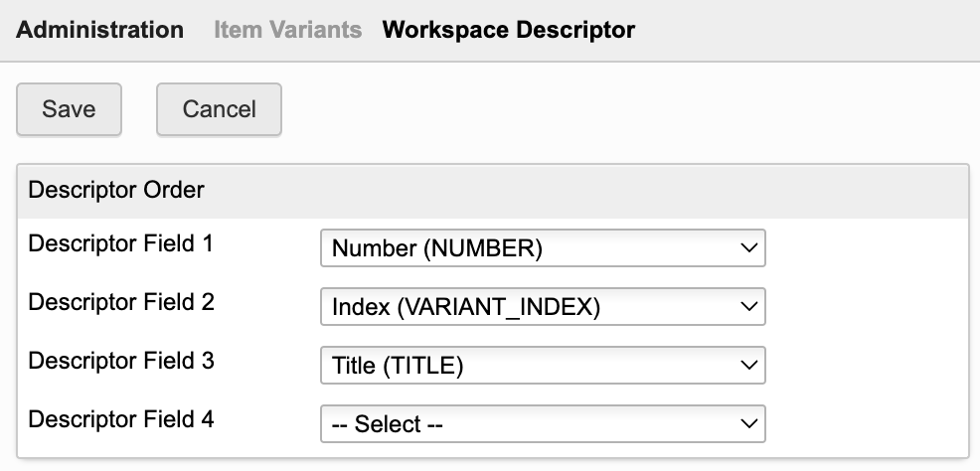This screenshot has height=471, width=980.
Task: Open the Number (NUMBER) dropdown
Action: coord(542,249)
